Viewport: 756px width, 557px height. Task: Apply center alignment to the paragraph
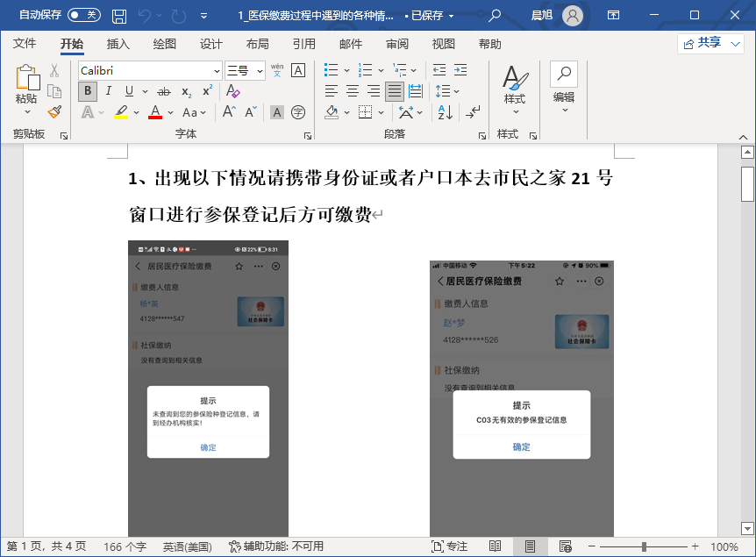click(353, 90)
